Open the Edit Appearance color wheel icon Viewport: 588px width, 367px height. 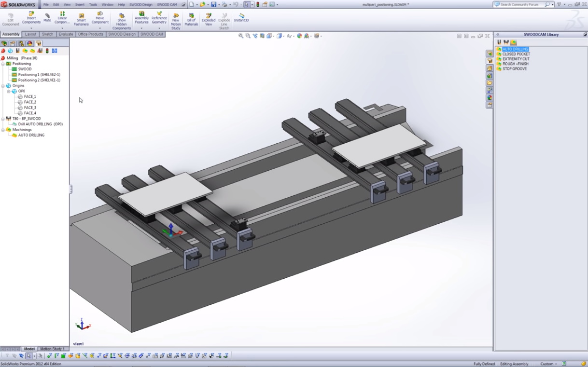[x=299, y=36]
